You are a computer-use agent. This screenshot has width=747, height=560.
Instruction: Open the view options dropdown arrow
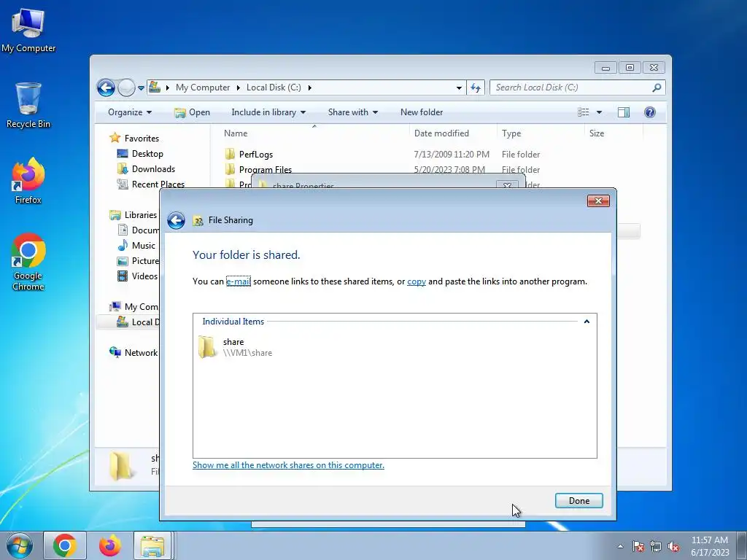coord(600,112)
